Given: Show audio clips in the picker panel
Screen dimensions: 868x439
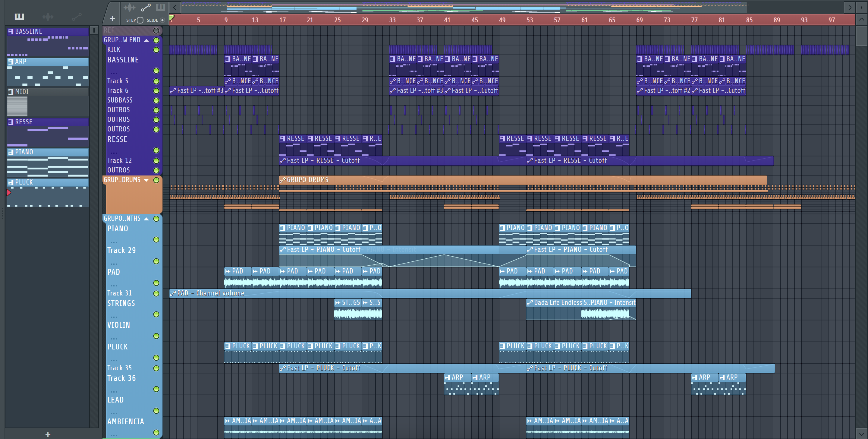Looking at the screenshot, I should [x=48, y=17].
